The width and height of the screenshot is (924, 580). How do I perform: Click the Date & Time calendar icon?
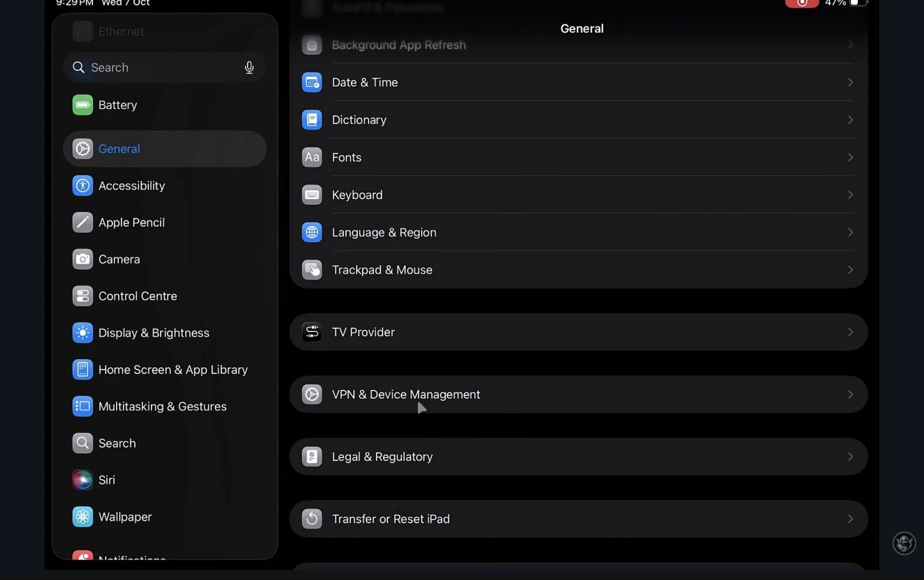point(312,83)
